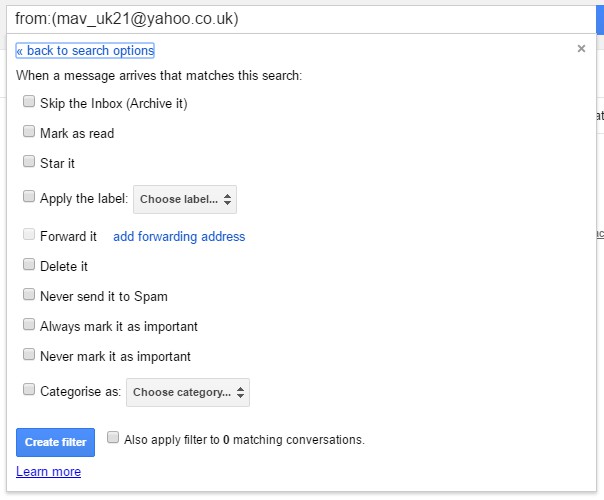The width and height of the screenshot is (604, 500).
Task: Check the Star it option
Action: [x=29, y=162]
